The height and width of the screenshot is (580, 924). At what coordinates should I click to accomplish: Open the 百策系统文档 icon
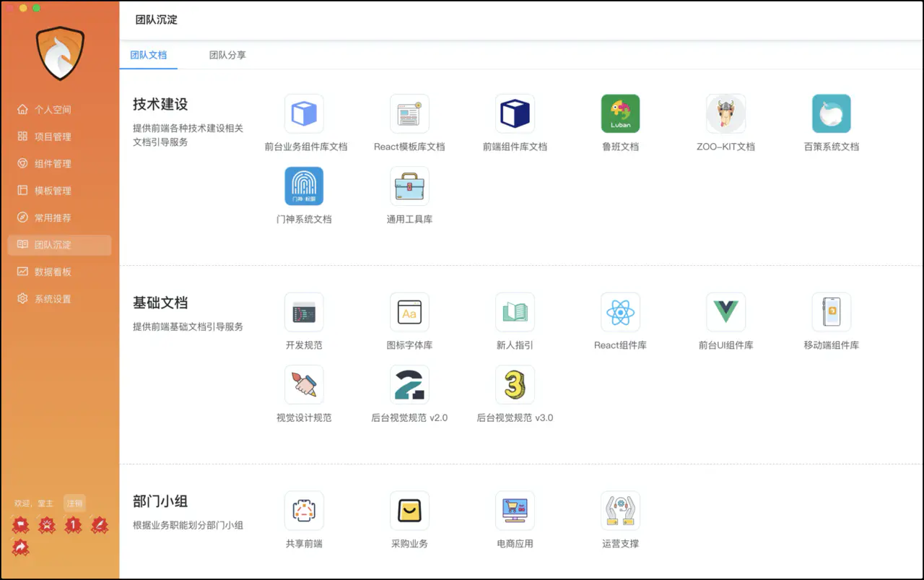pyautogui.click(x=831, y=113)
